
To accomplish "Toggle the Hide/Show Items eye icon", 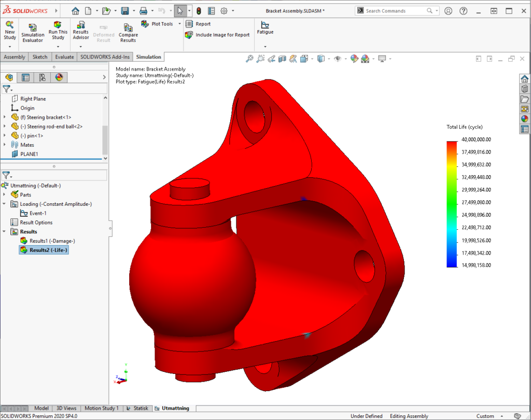I will (338, 59).
